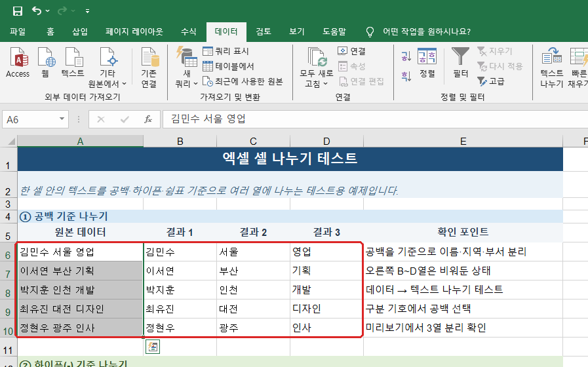This screenshot has height=367, width=588.
Task: Expand 모두 새로 고침 dropdown arrow
Action: click(325, 83)
